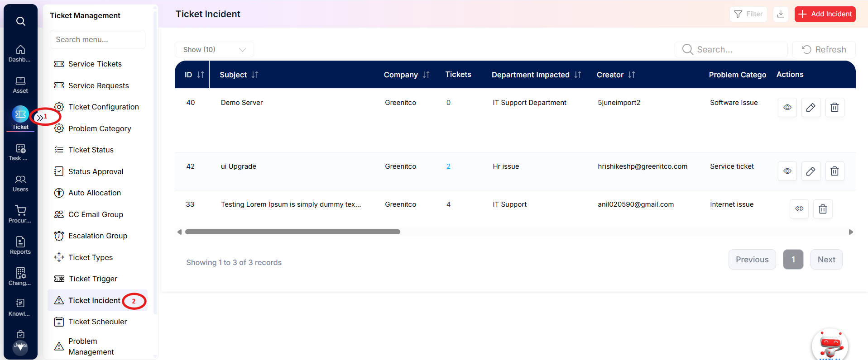This screenshot has width=868, height=360.
Task: Open the Show (10) rows dropdown
Action: pos(214,50)
